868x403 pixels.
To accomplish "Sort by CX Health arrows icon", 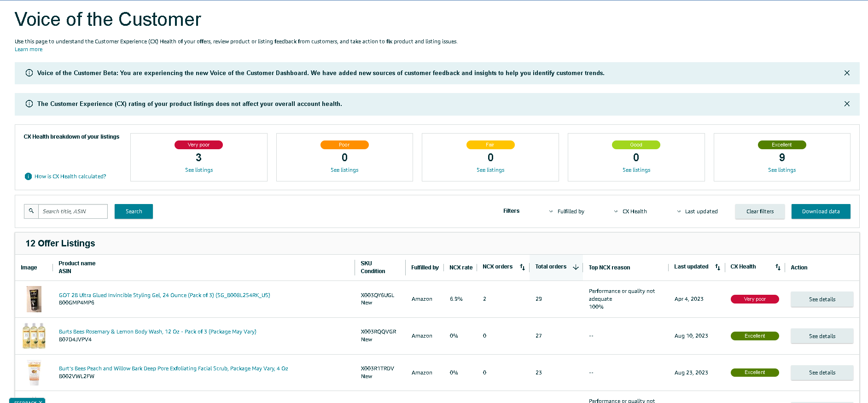I will click(x=778, y=267).
